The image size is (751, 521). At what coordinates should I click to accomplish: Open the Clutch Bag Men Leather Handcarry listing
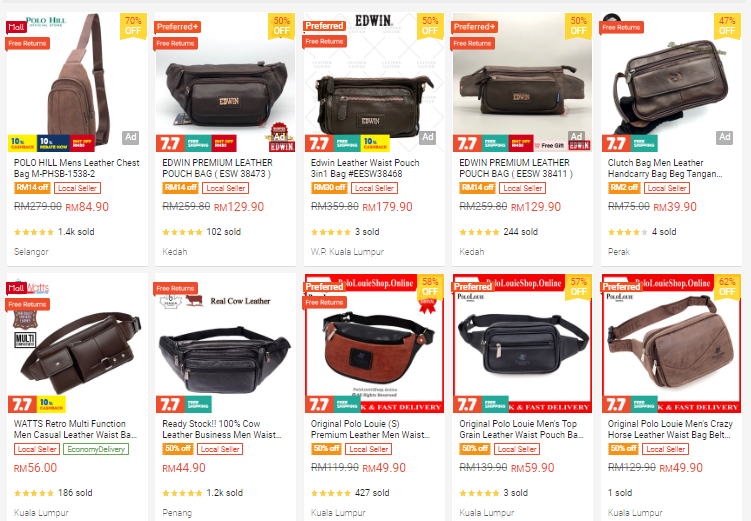665,168
